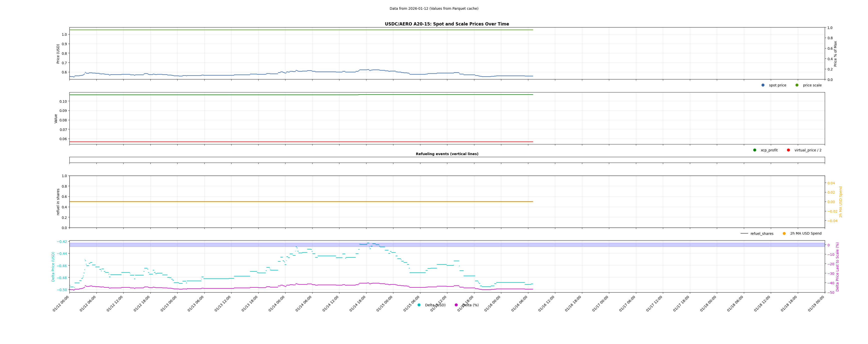Click the red virtual_price / 2 legend dot
The image size is (868, 344).
789,150
